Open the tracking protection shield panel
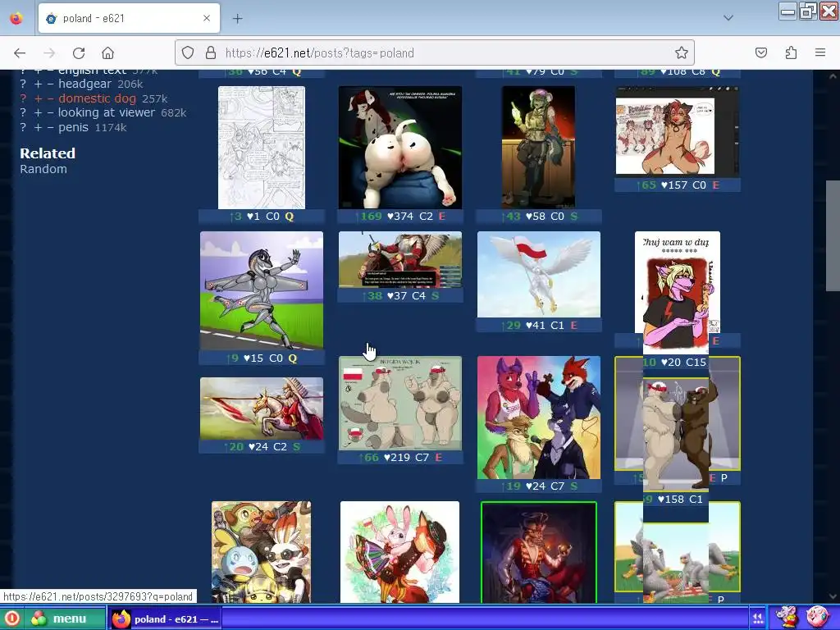Screen dimensions: 840x630 pyautogui.click(x=188, y=52)
